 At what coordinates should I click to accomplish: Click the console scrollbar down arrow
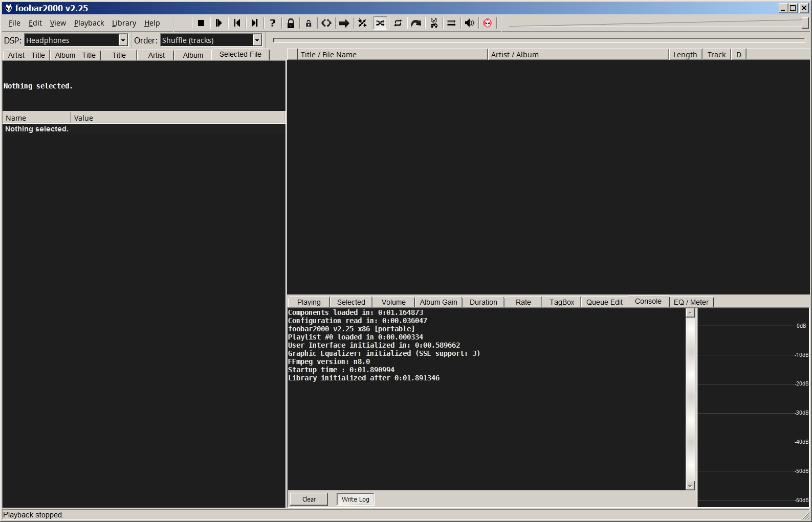(690, 485)
